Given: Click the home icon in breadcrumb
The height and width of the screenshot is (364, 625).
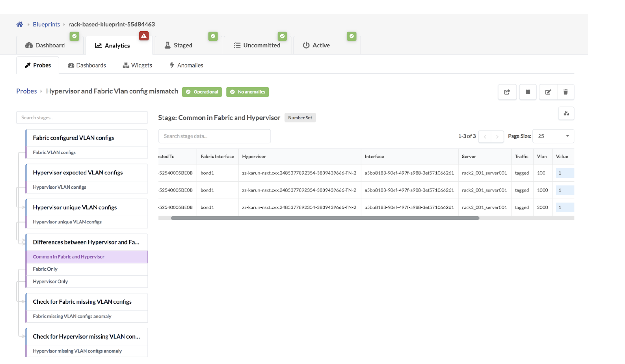Looking at the screenshot, I should 19,24.
